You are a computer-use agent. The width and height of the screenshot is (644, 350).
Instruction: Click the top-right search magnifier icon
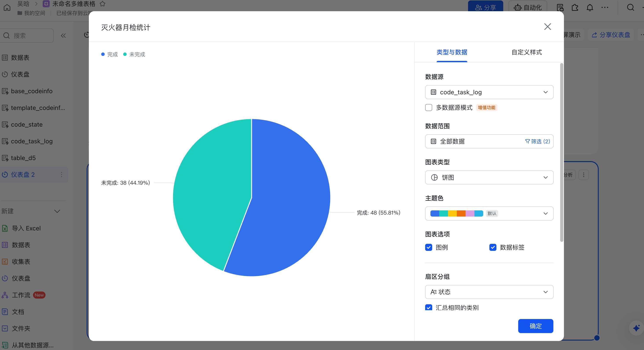[x=630, y=7]
